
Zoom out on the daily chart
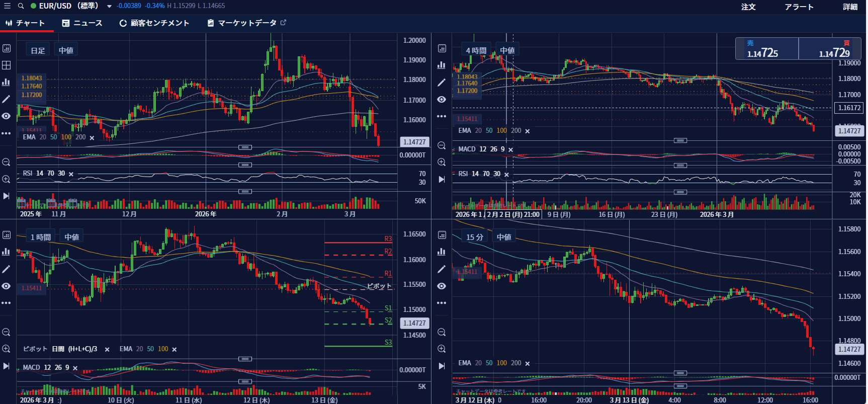pyautogui.click(x=7, y=162)
